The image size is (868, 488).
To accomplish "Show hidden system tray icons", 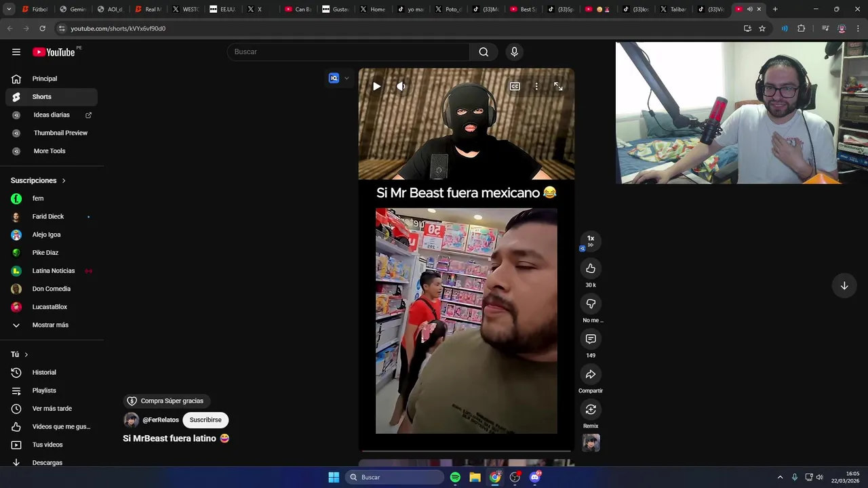I will pyautogui.click(x=780, y=477).
